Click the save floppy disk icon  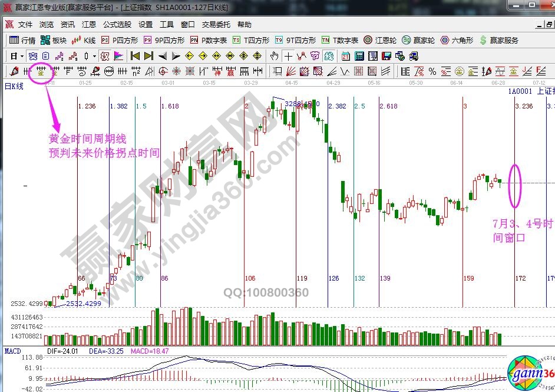click(386, 56)
